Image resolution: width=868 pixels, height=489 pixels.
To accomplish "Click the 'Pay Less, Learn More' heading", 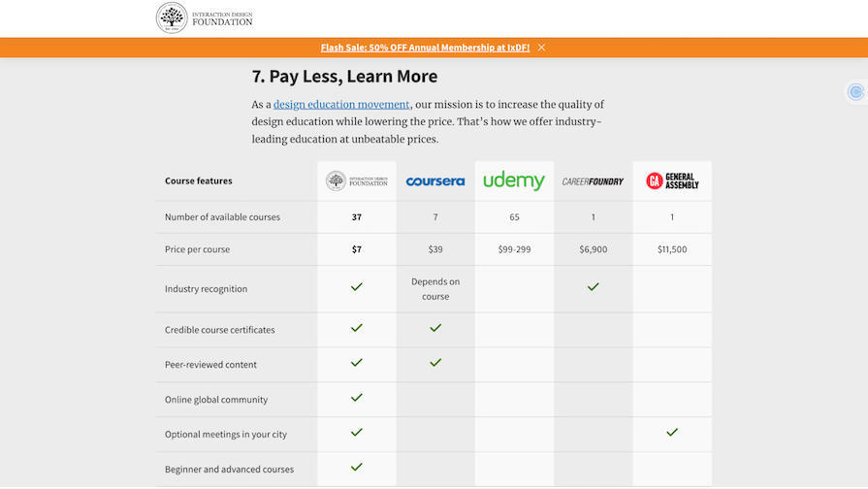I will click(344, 77).
